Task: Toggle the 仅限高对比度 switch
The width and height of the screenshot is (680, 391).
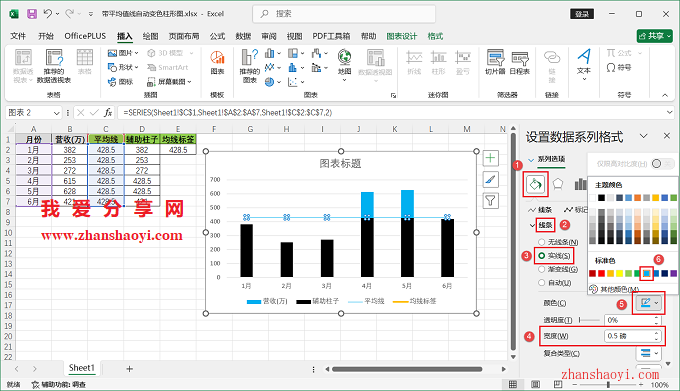Action: tap(662, 163)
